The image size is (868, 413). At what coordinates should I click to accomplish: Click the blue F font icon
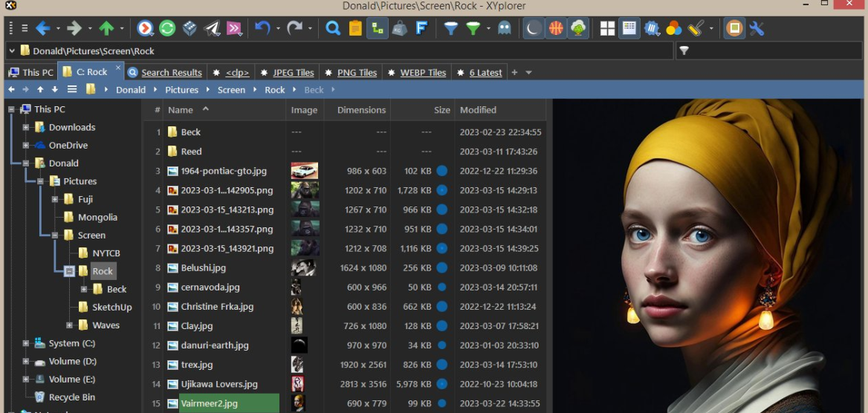pos(422,28)
